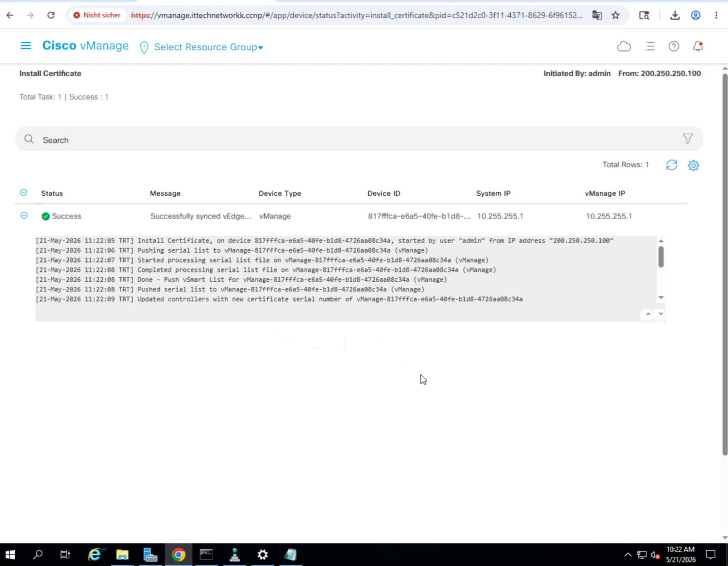
Task: Open the filter funnel icon
Action: tap(688, 139)
